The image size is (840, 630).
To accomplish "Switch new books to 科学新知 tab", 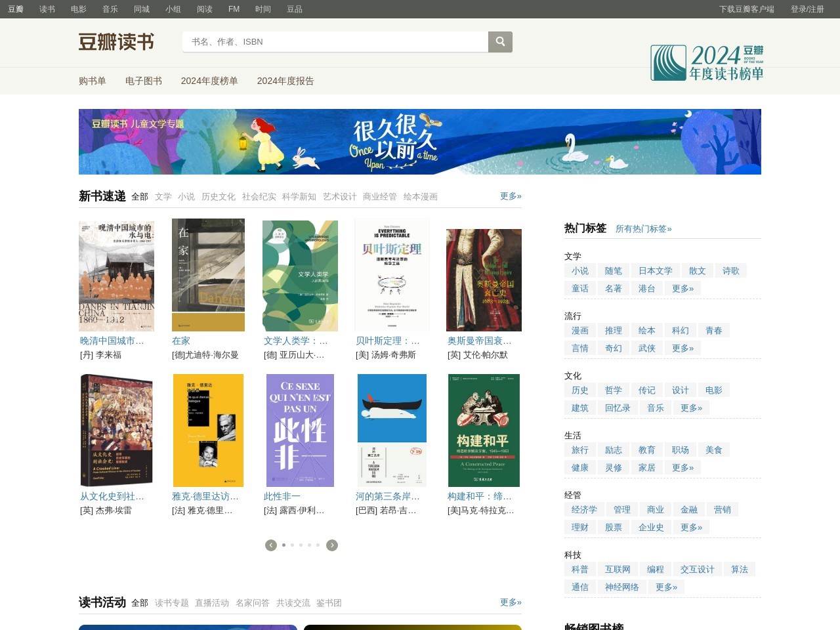I will click(x=299, y=197).
